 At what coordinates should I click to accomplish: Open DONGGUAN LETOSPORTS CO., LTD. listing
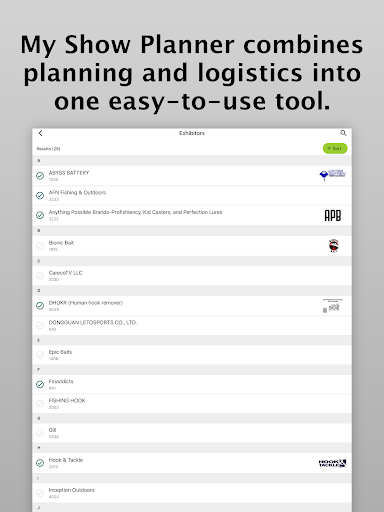192,325
